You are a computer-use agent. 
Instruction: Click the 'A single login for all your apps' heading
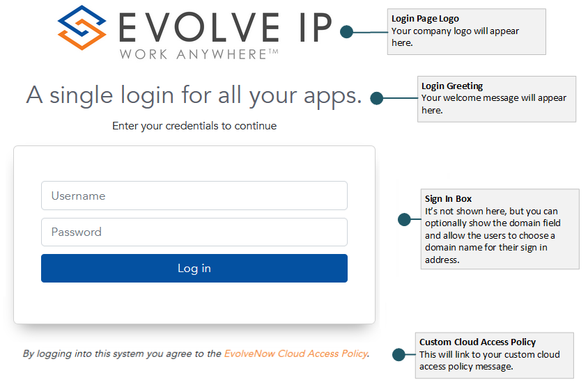(x=194, y=95)
